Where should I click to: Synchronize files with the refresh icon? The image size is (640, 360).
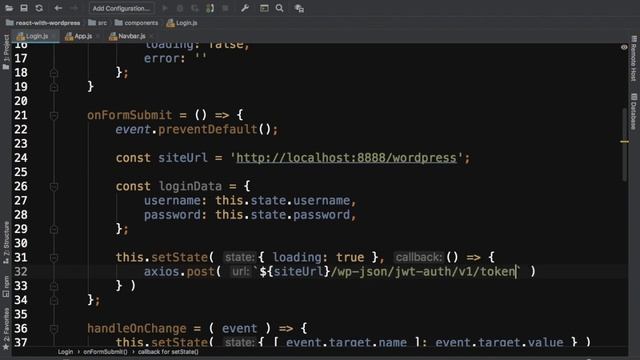(x=39, y=8)
